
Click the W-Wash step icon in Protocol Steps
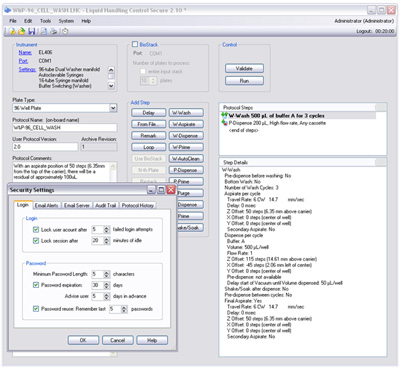[224, 115]
